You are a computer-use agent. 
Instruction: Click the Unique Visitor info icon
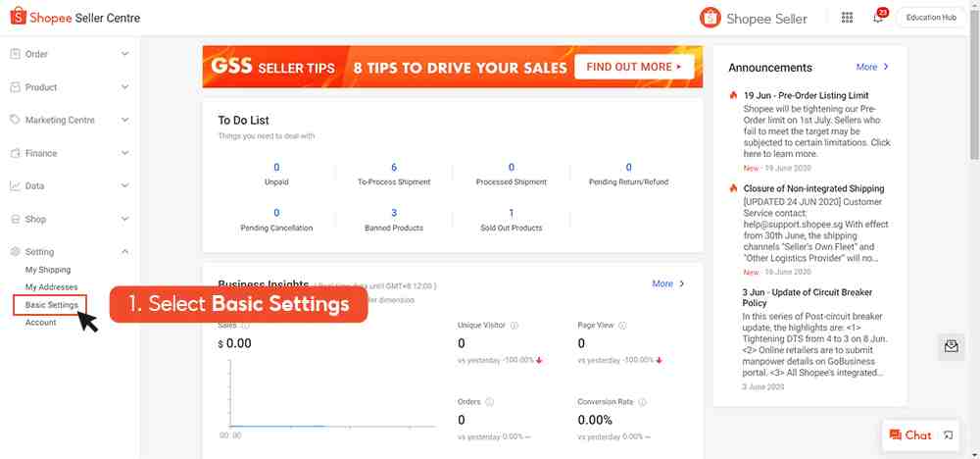point(514,326)
